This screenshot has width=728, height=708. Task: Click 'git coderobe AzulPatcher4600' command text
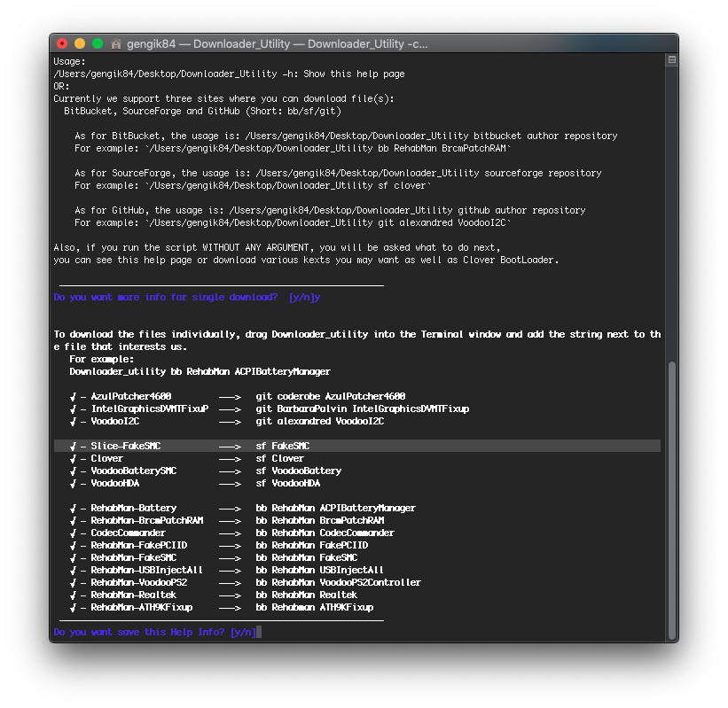[331, 396]
